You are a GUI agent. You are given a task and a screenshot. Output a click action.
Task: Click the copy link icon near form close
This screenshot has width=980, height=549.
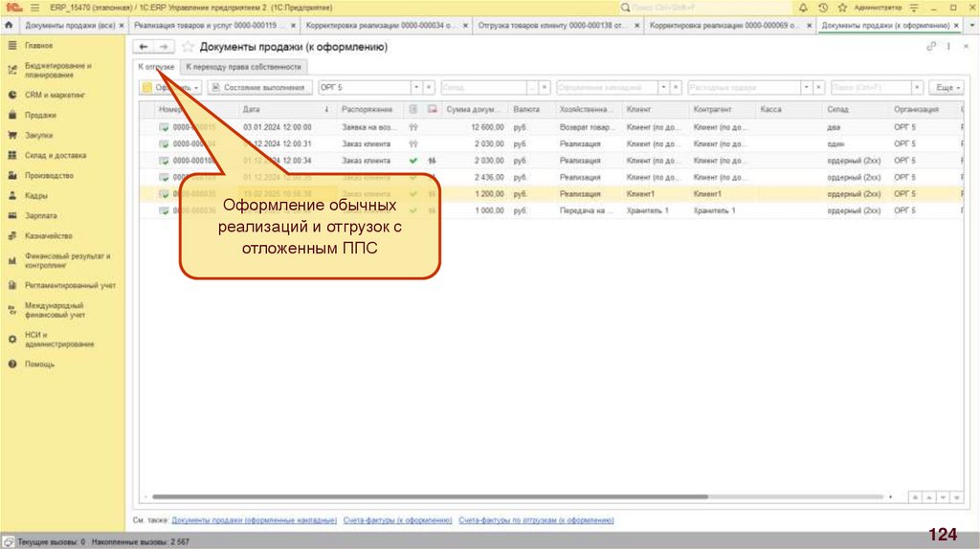pyautogui.click(x=930, y=46)
